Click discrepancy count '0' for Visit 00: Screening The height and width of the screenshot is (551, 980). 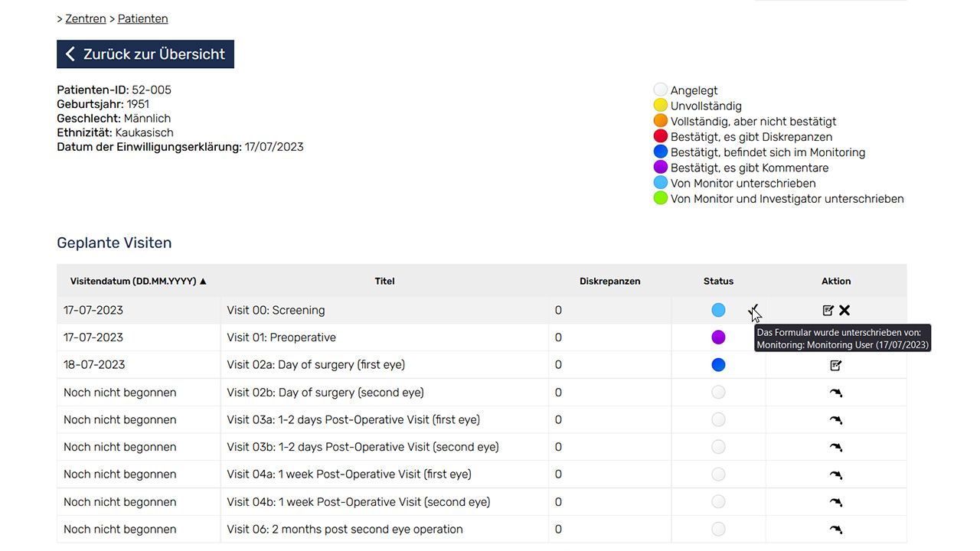coord(558,310)
